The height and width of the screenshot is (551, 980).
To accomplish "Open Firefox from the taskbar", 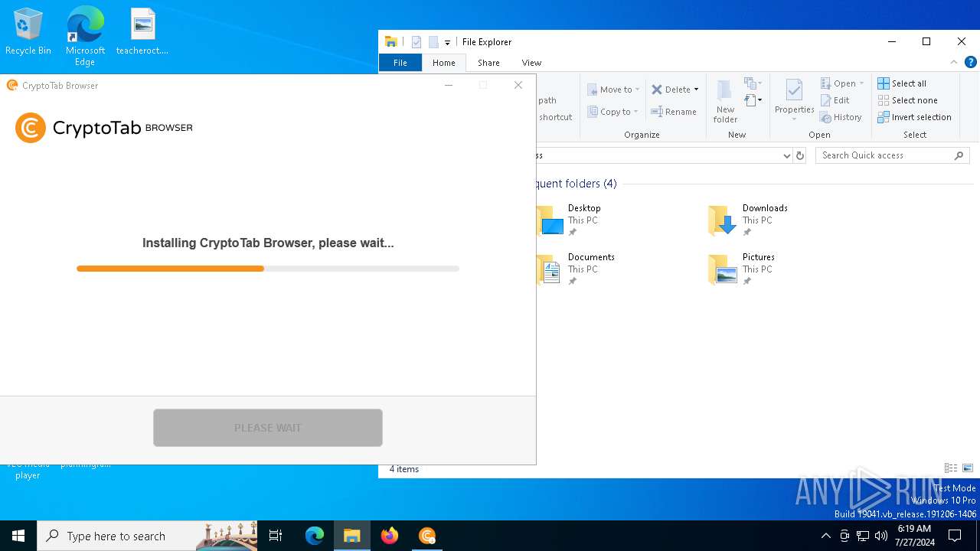I will click(x=390, y=536).
